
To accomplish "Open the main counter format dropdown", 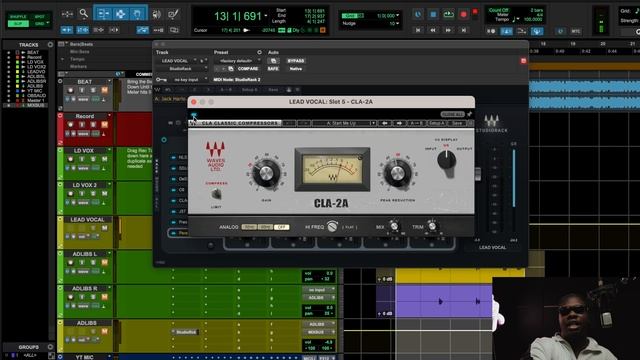I will (266, 16).
